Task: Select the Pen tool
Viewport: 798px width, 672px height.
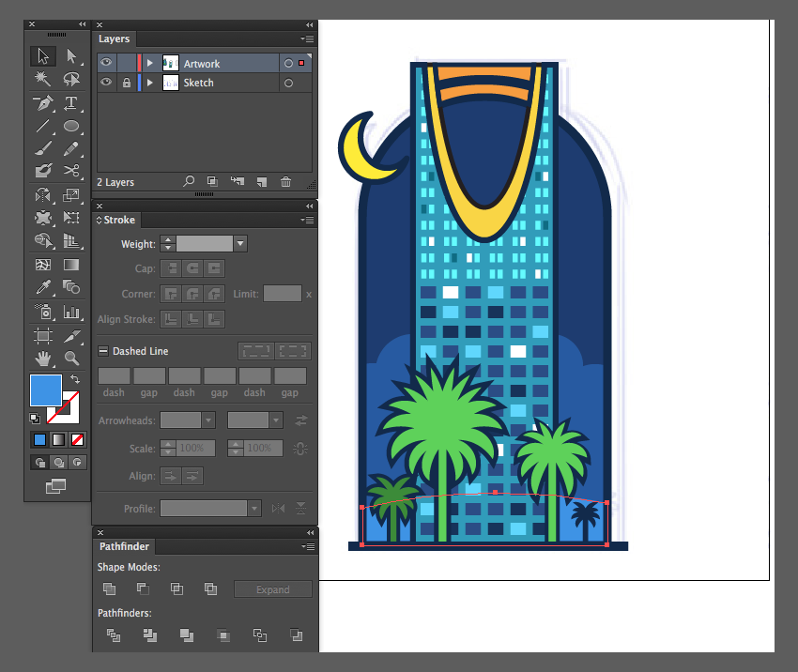Action: pos(44,103)
